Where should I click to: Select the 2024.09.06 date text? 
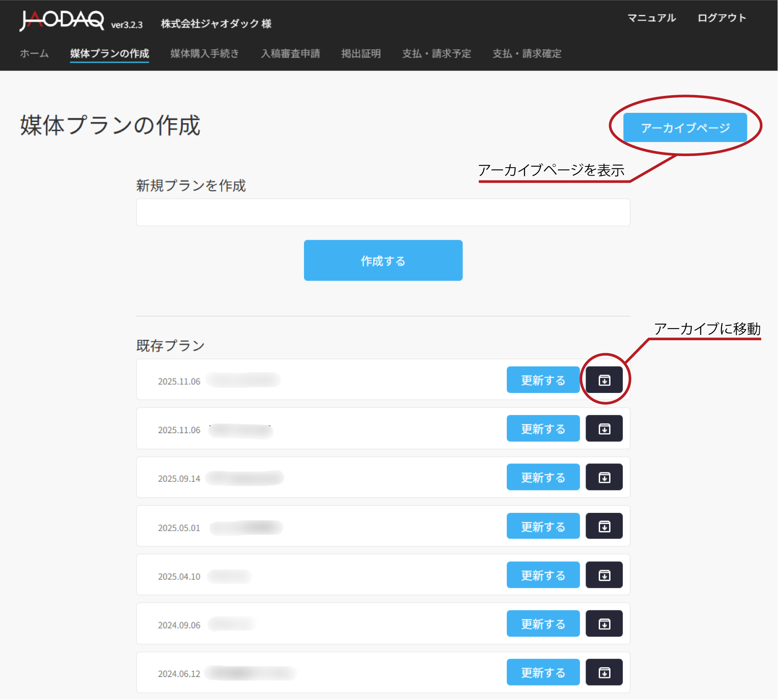pos(179,625)
